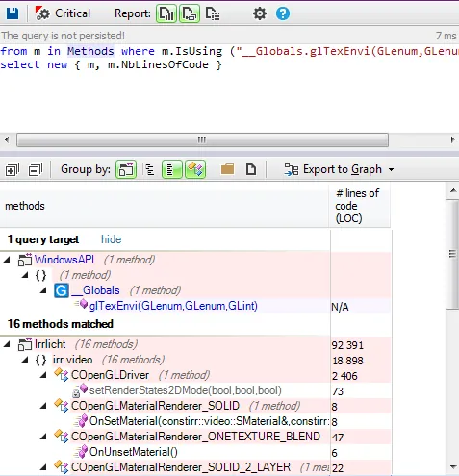Collapse the WindowsAPI tree node
This screenshot has height=476, width=459.
(7, 260)
